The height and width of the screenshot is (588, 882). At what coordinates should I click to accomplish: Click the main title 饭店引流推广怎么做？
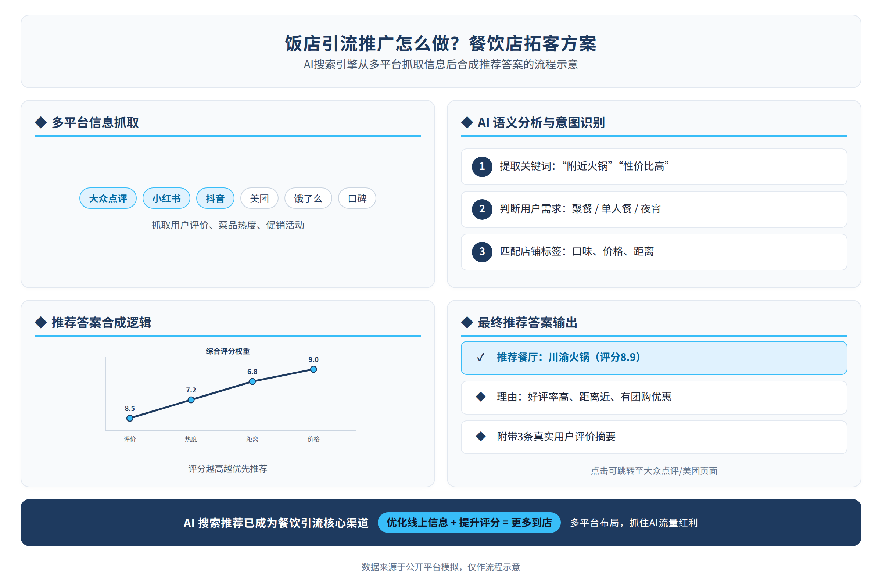372,43
